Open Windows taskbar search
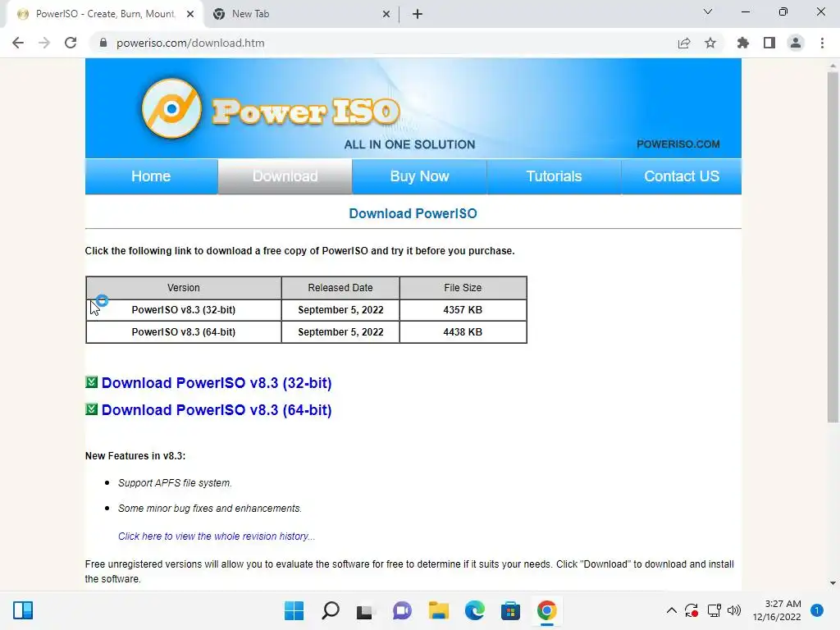The image size is (840, 630). (331, 610)
